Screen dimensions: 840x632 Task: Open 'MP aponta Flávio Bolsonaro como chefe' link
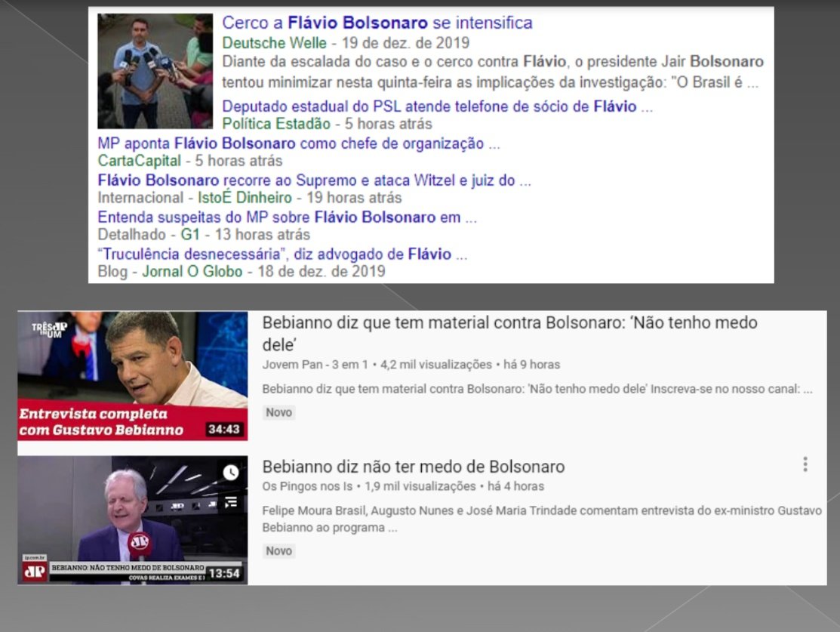click(298, 143)
